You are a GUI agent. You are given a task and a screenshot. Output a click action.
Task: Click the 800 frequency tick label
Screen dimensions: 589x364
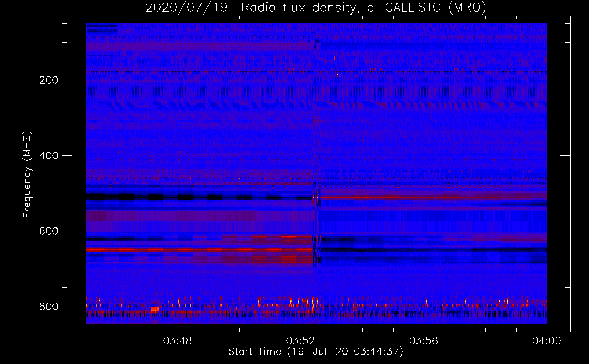49,306
